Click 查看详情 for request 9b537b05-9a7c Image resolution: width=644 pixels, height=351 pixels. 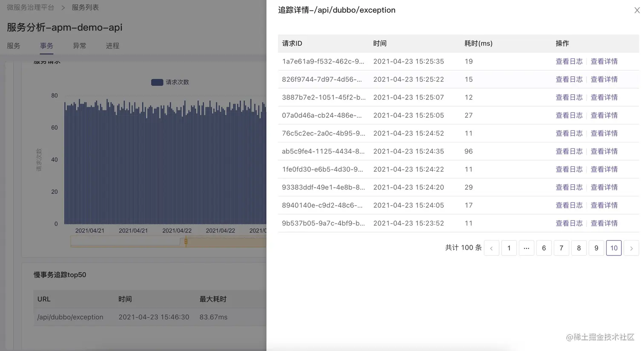[604, 223]
